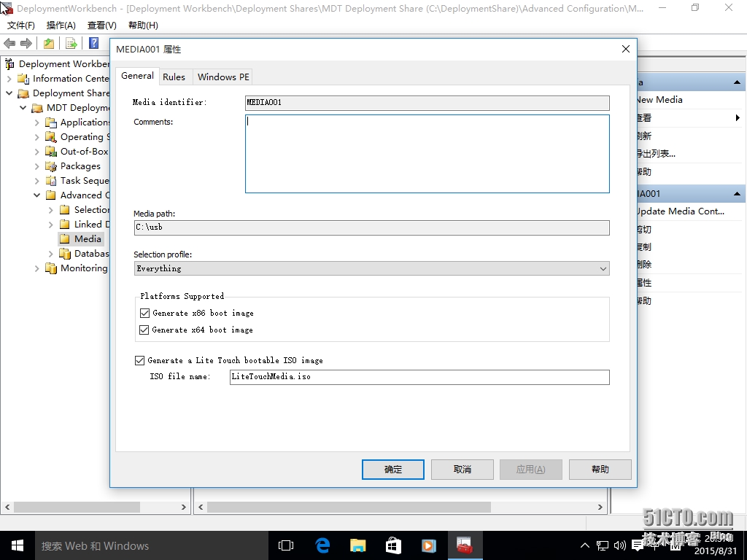The image size is (747, 560).
Task: Select the Applications node icon
Action: pos(51,122)
